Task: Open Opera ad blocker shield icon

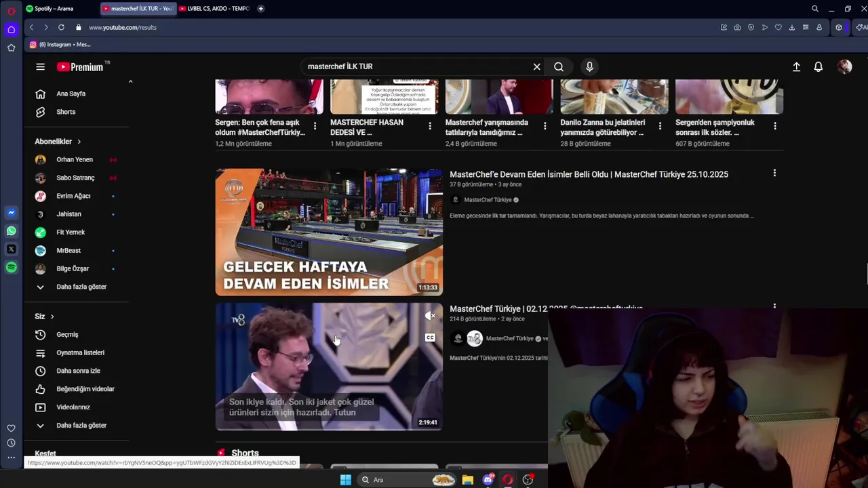Action: [751, 27]
